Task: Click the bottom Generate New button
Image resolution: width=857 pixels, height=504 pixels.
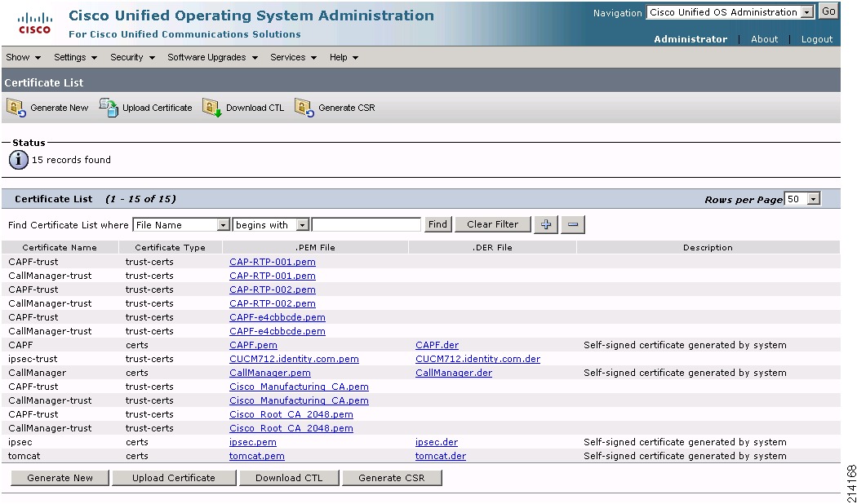Action: tap(60, 478)
